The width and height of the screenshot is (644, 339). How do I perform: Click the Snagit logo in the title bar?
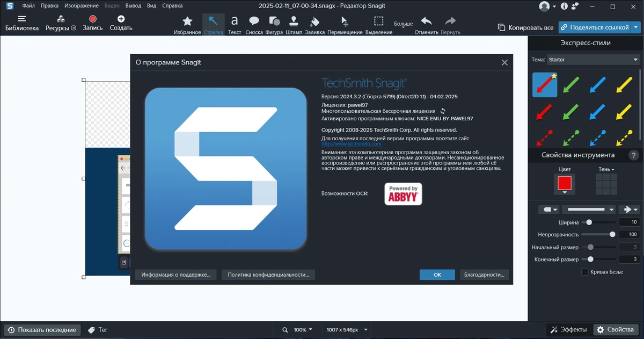pyautogui.click(x=9, y=6)
